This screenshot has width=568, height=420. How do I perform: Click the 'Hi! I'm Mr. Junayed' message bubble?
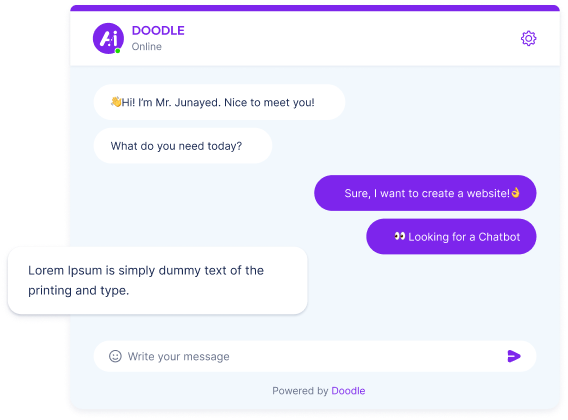tap(219, 102)
